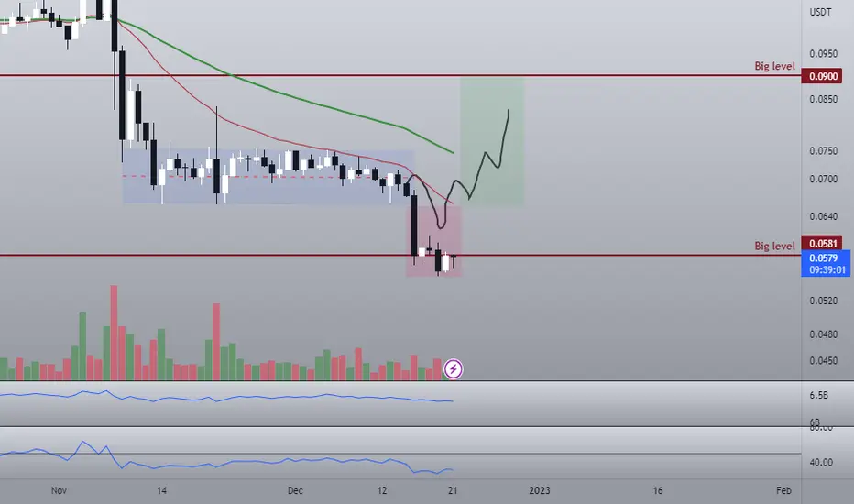This screenshot has width=854, height=504.
Task: Click the 16 date label on time axis
Action: coord(658,490)
